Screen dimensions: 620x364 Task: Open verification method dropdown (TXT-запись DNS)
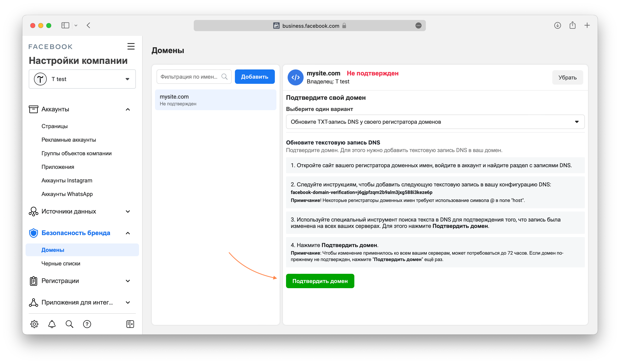tap(435, 122)
